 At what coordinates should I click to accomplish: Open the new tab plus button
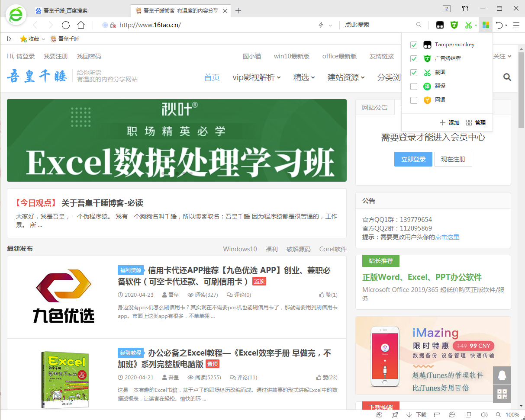238,11
